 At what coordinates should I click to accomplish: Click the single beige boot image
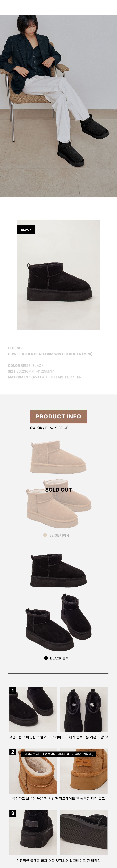tap(58, 457)
